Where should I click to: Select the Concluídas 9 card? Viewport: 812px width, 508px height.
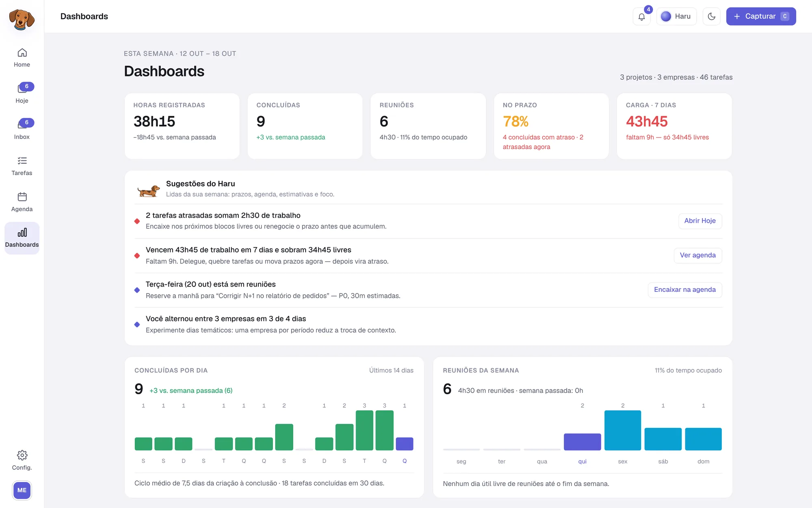pyautogui.click(x=305, y=126)
